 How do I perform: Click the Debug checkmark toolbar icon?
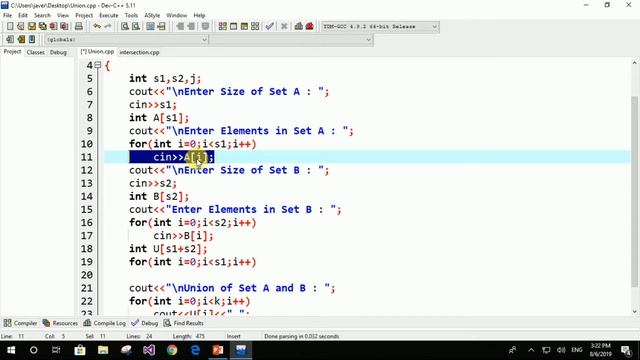click(x=269, y=27)
